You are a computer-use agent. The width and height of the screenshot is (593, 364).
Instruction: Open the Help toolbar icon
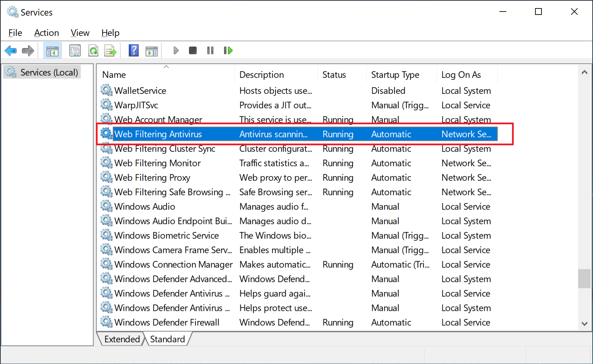click(x=134, y=51)
